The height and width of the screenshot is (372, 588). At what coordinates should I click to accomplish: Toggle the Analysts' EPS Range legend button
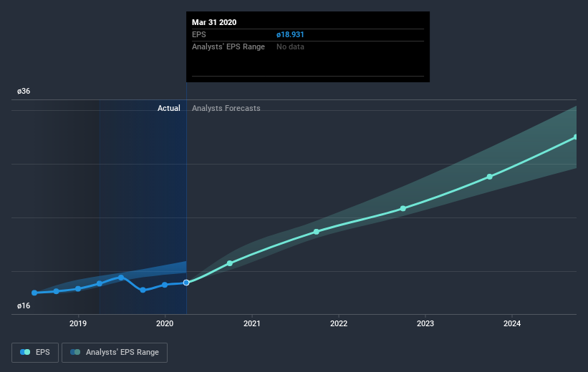[x=115, y=353]
